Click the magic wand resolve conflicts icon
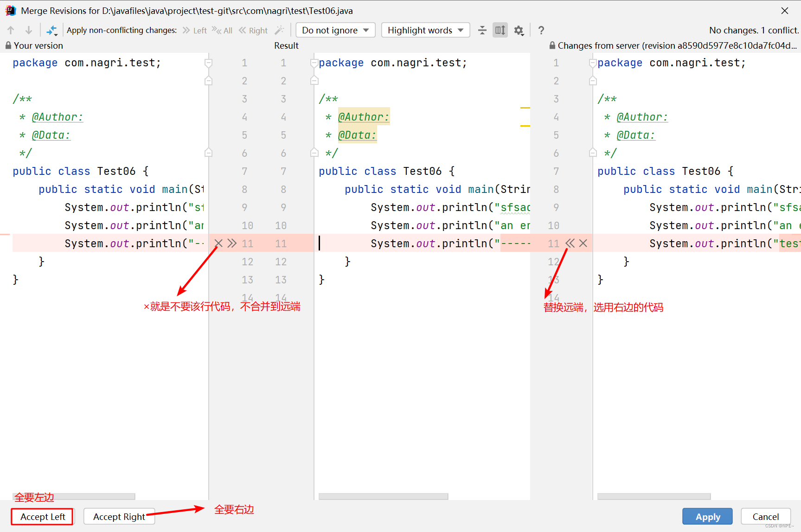This screenshot has height=532, width=801. [x=279, y=30]
